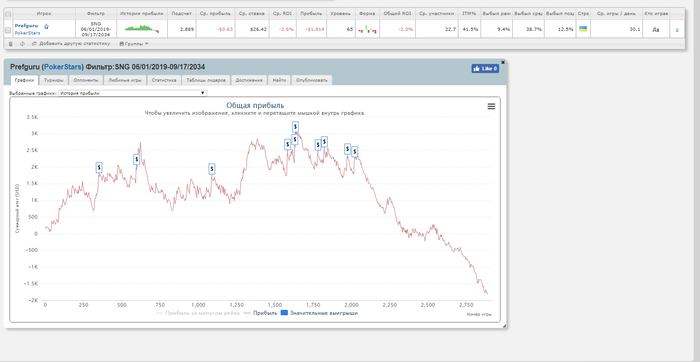Viewport: 700px width, 362px height.
Task: Click the star icon beside Prefguru
Action: [x=46, y=26]
